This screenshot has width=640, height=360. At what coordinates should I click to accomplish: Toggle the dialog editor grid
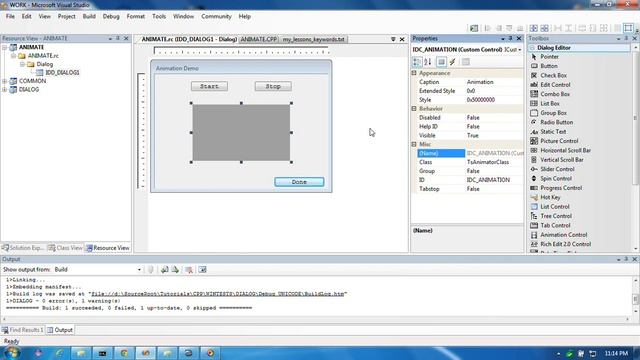point(618,28)
